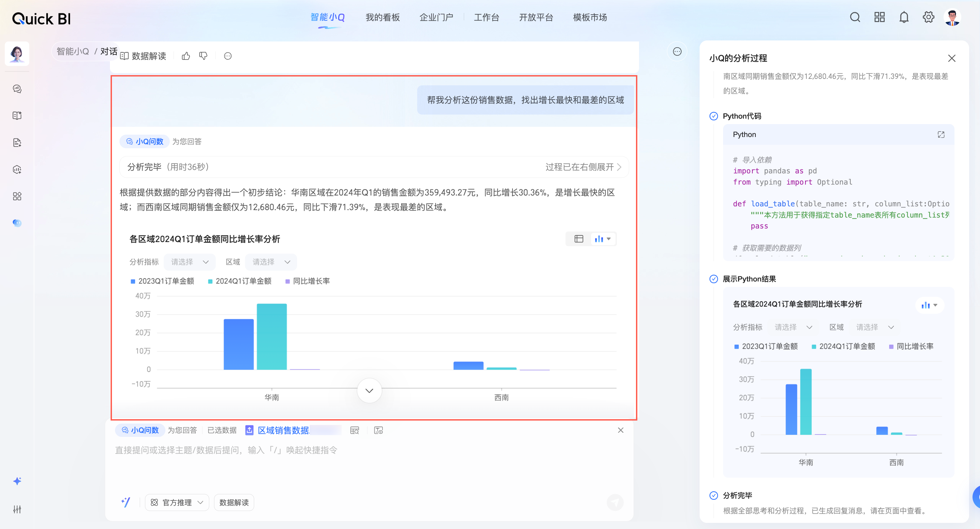The height and width of the screenshot is (529, 980).
Task: Switch to 工作台 tab
Action: 486,17
